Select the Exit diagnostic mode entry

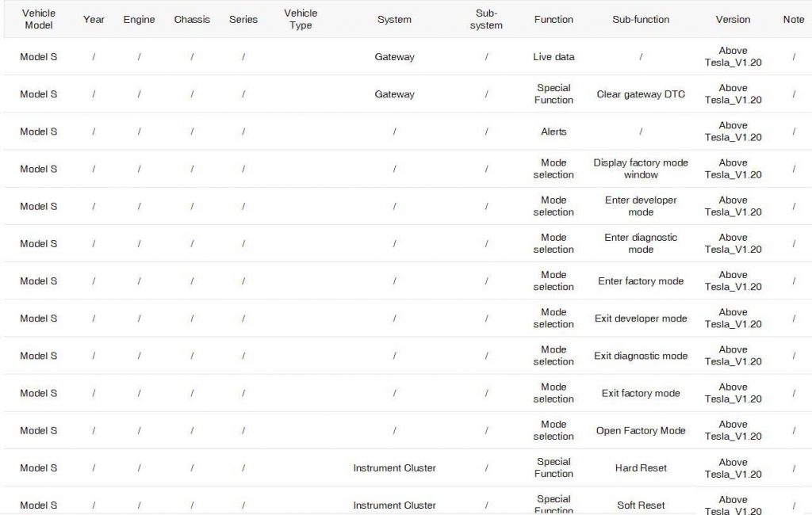[x=641, y=356]
